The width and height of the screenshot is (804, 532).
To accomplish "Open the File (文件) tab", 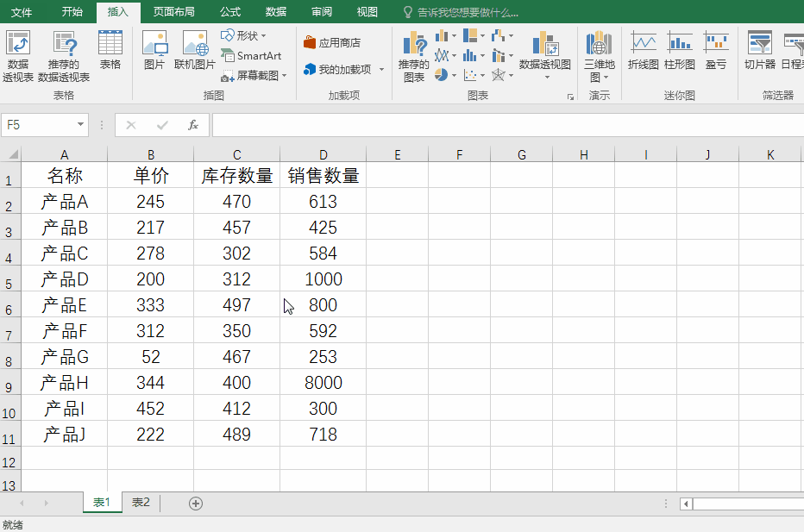I will (21, 12).
